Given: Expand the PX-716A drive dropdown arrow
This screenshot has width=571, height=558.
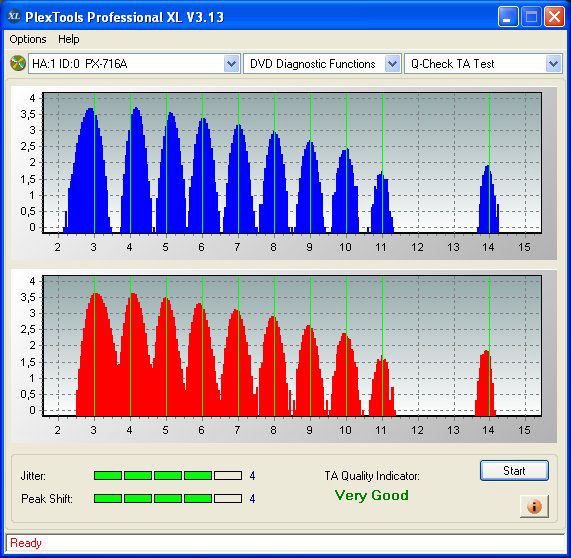Looking at the screenshot, I should click(x=232, y=64).
